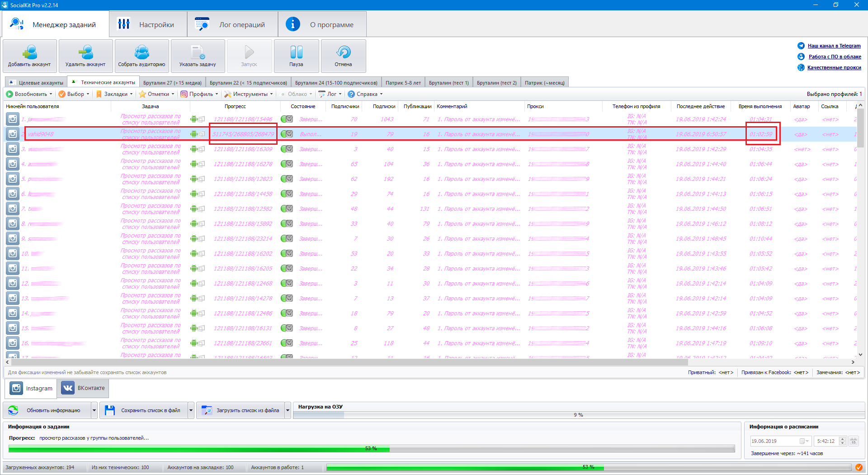This screenshot has height=475, width=868.
Task: Open the Лог dropdown in toolbar
Action: tap(330, 94)
